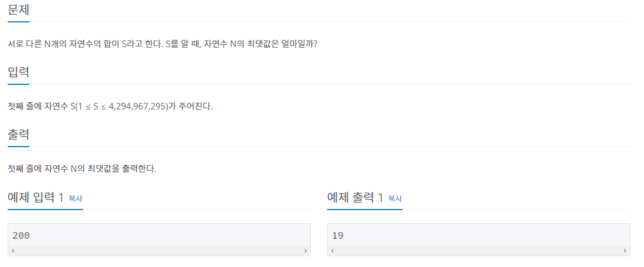Click the 예제 출력 1 heading

click(355, 198)
